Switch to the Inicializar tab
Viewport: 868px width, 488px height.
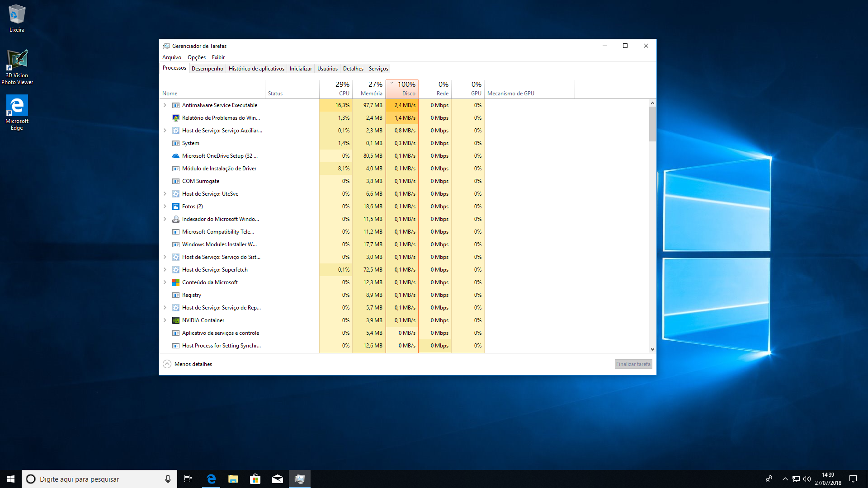301,69
